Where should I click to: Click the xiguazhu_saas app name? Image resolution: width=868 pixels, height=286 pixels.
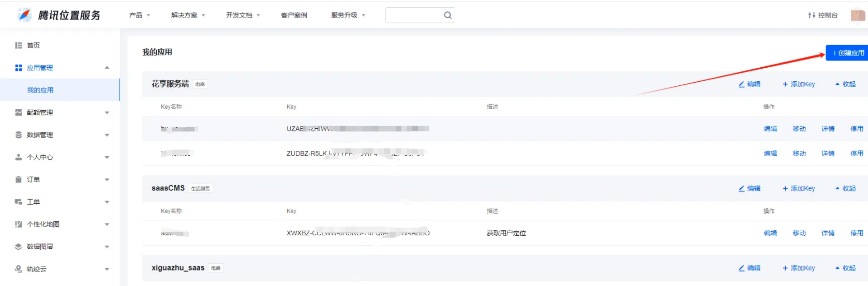click(x=178, y=268)
